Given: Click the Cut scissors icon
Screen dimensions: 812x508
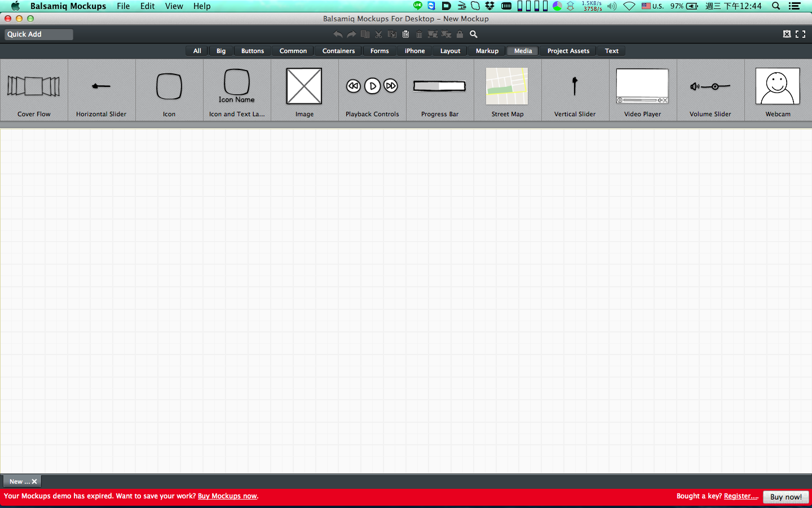Looking at the screenshot, I should click(x=378, y=34).
